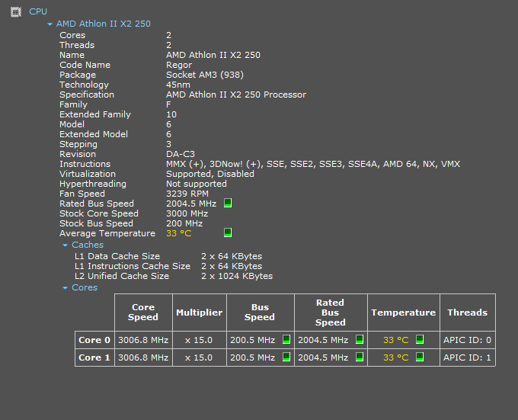Click the Average Temperature value 33 °C

[179, 233]
